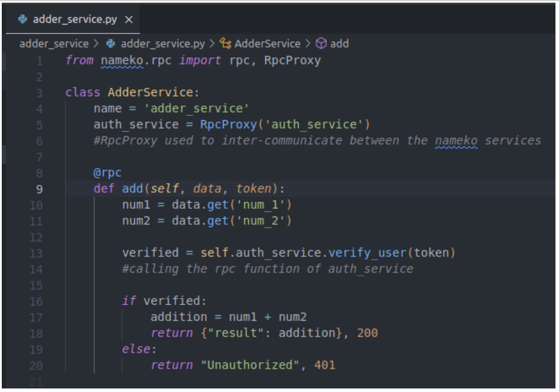Close the adder_service.py tab
This screenshot has width=559, height=392.
(129, 20)
